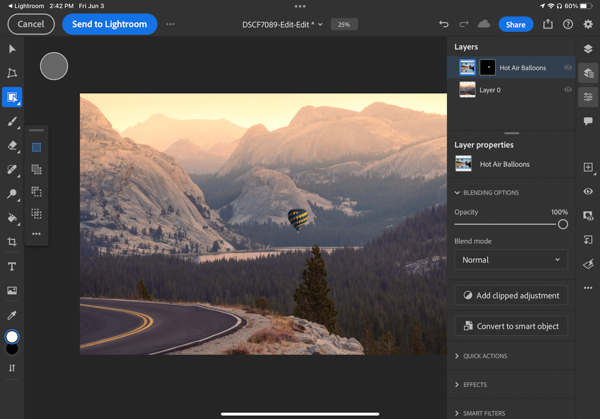The width and height of the screenshot is (600, 419).
Task: Click the hot air balloon in canvas
Action: tap(298, 219)
